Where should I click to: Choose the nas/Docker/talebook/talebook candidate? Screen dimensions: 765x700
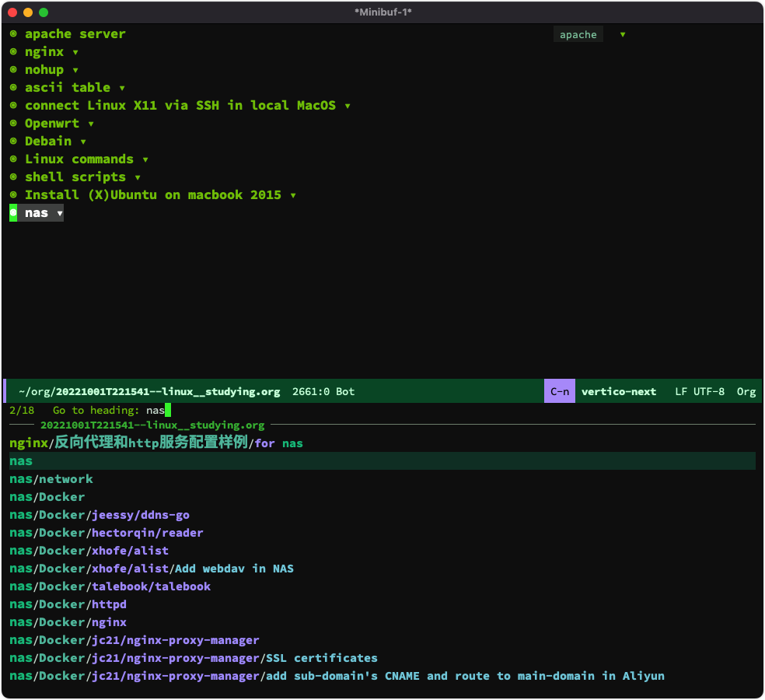pos(110,586)
